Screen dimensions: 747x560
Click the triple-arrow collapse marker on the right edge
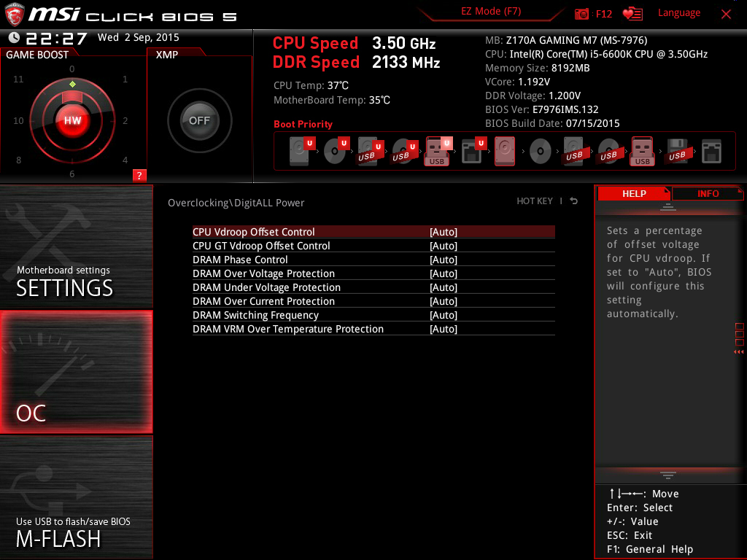[x=738, y=352]
